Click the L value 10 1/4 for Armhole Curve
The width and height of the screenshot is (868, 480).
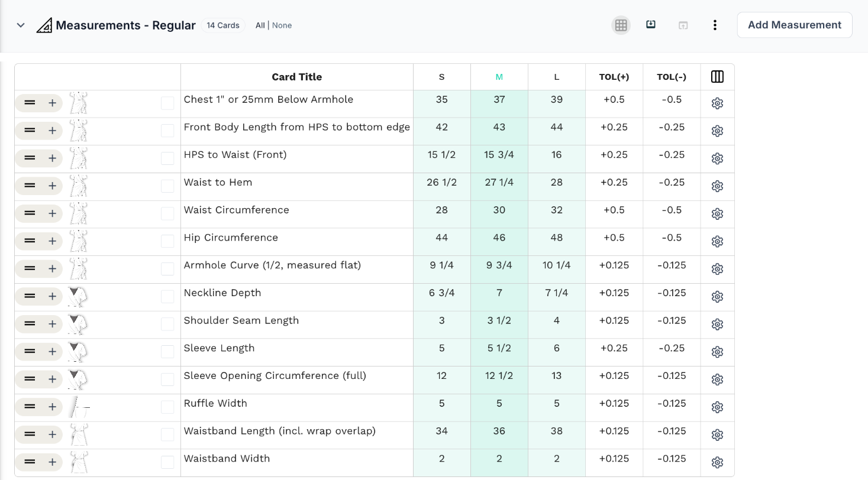pyautogui.click(x=557, y=265)
